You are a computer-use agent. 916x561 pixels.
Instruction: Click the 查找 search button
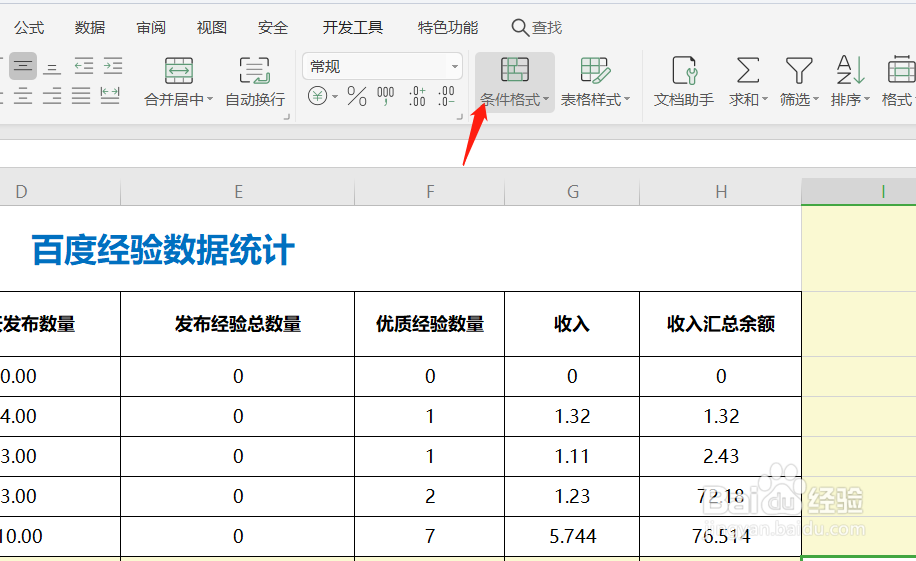coord(536,27)
